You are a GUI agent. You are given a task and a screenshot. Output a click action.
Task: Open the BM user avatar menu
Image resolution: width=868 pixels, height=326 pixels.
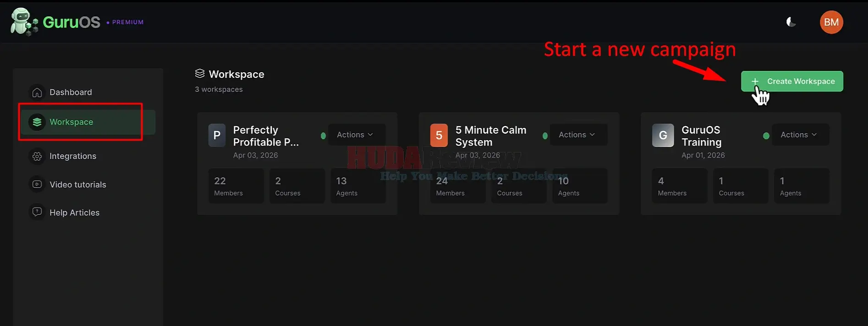831,22
